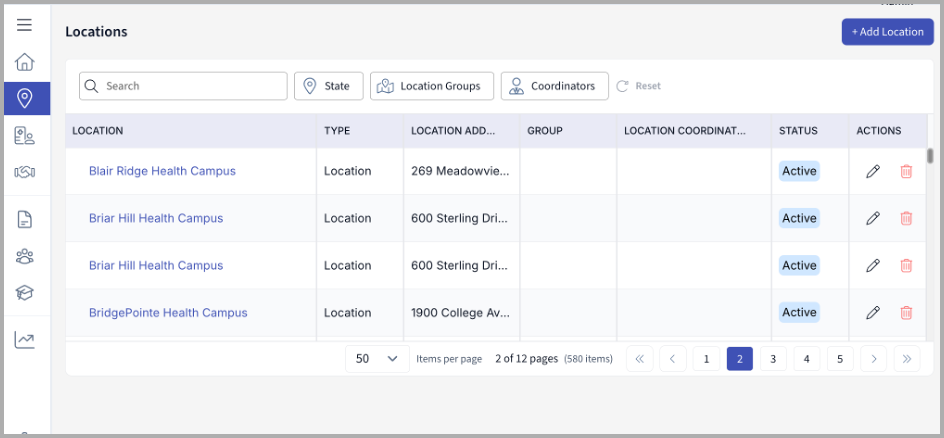Open the hamburger menu in the sidebar

pos(25,25)
